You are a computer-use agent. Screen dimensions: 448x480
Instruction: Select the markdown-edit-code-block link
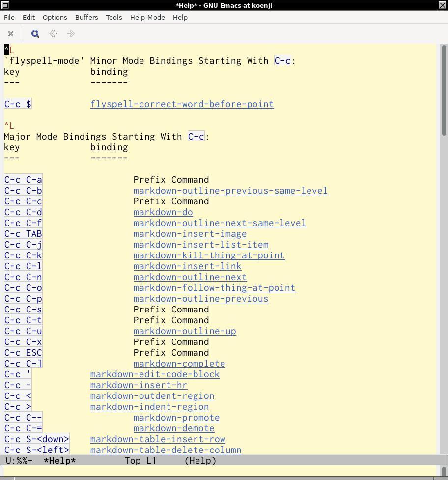155,374
